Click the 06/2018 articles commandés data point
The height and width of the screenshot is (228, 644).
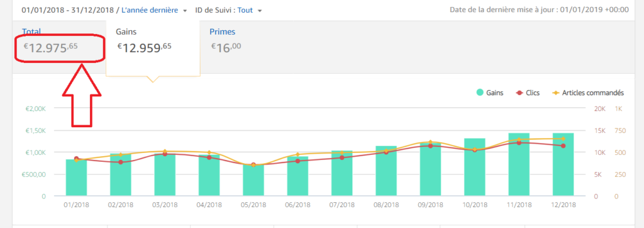[297, 155]
